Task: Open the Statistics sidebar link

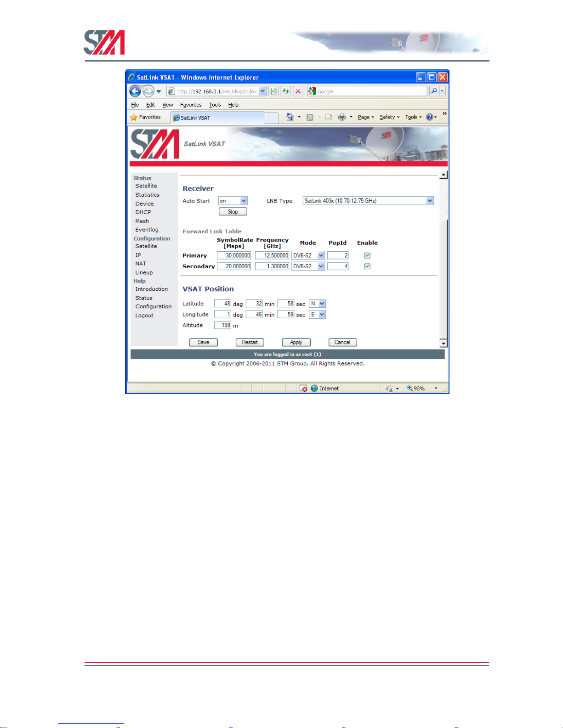Action: [147, 195]
